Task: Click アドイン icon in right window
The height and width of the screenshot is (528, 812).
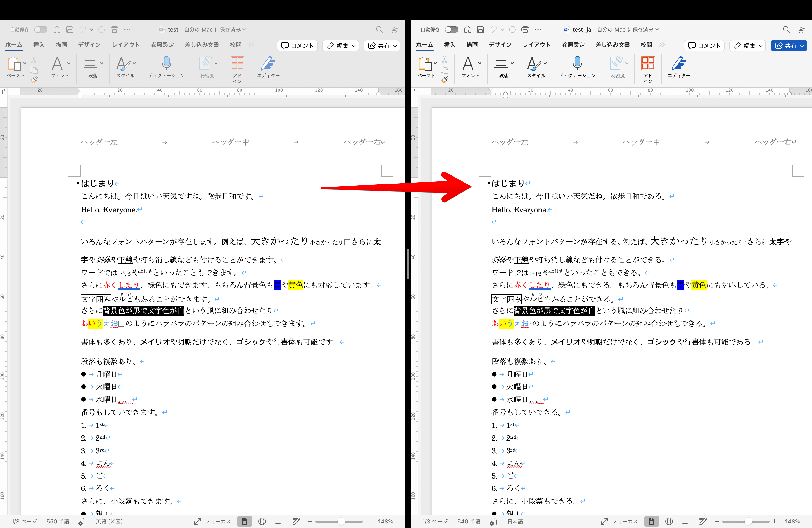Action: click(648, 63)
